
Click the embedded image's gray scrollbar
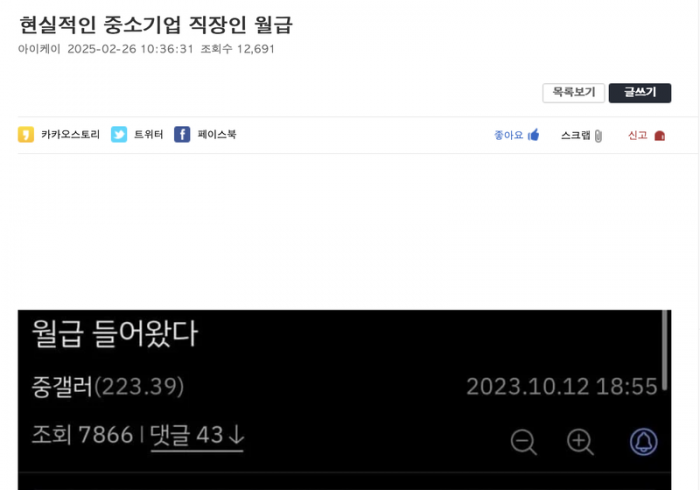[665, 350]
